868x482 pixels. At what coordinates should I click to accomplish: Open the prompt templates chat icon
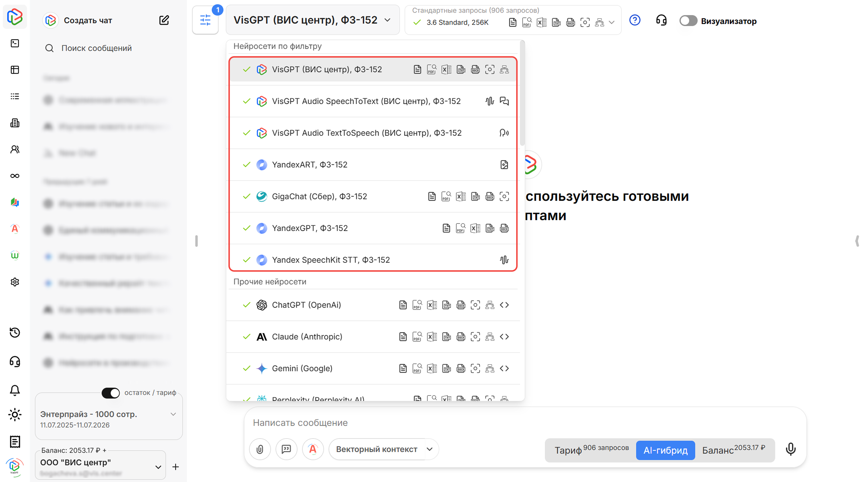(286, 449)
